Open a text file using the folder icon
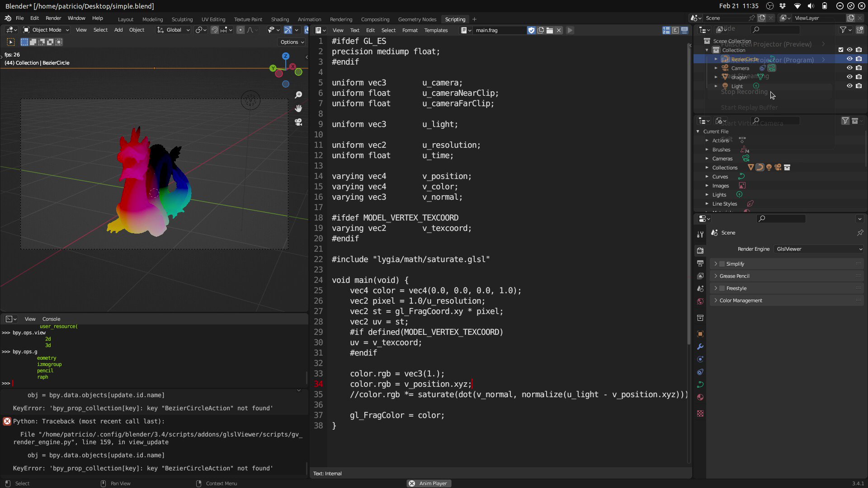Screen dimensions: 868x488 (x=550, y=30)
